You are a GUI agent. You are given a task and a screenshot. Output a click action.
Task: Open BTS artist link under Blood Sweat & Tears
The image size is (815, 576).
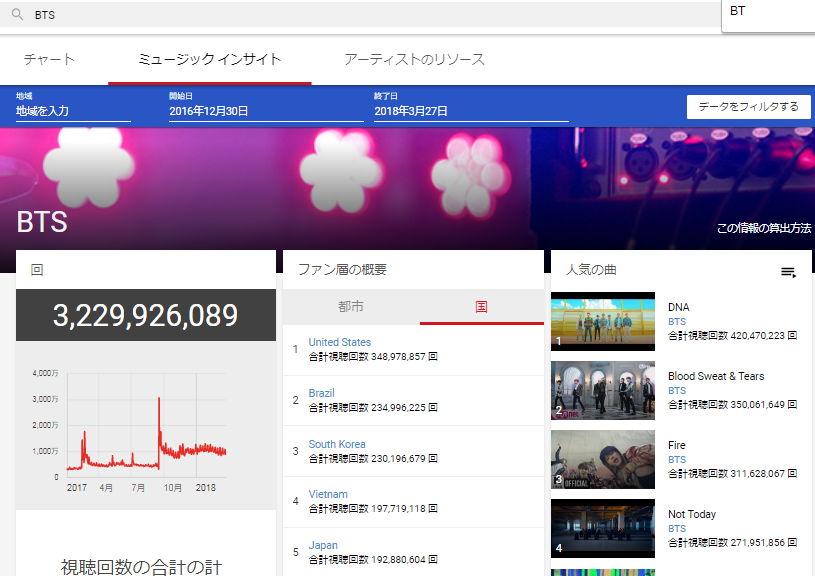pyautogui.click(x=677, y=390)
